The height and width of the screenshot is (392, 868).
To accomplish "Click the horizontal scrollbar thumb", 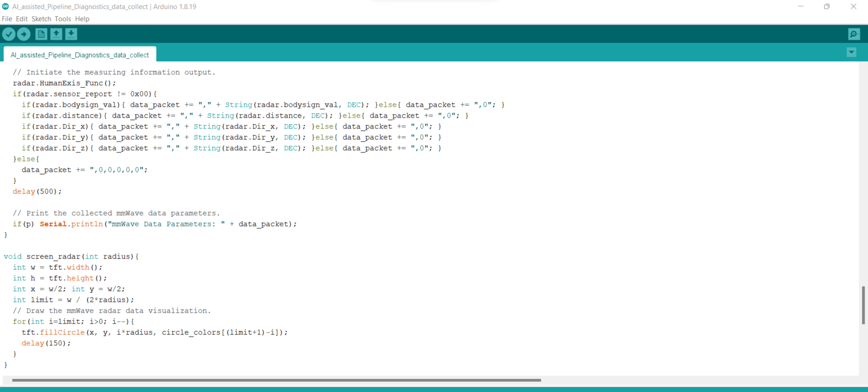I will coord(277,380).
